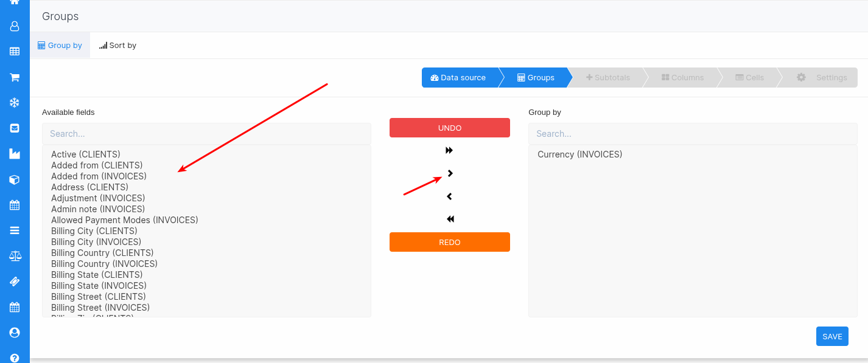Screen dimensions: 868x363
Task: Open the ticket icon in sidebar
Action: [x=15, y=282]
